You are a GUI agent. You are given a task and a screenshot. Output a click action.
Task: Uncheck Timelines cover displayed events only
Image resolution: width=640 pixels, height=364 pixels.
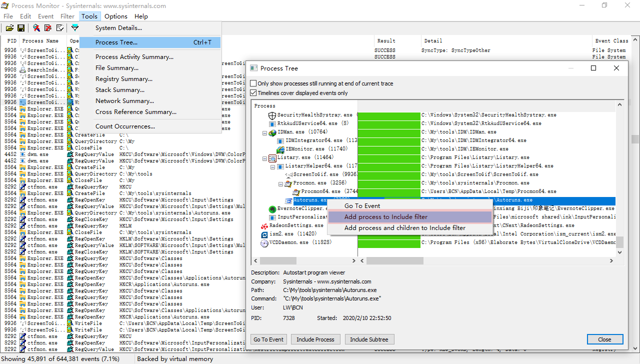click(x=253, y=92)
